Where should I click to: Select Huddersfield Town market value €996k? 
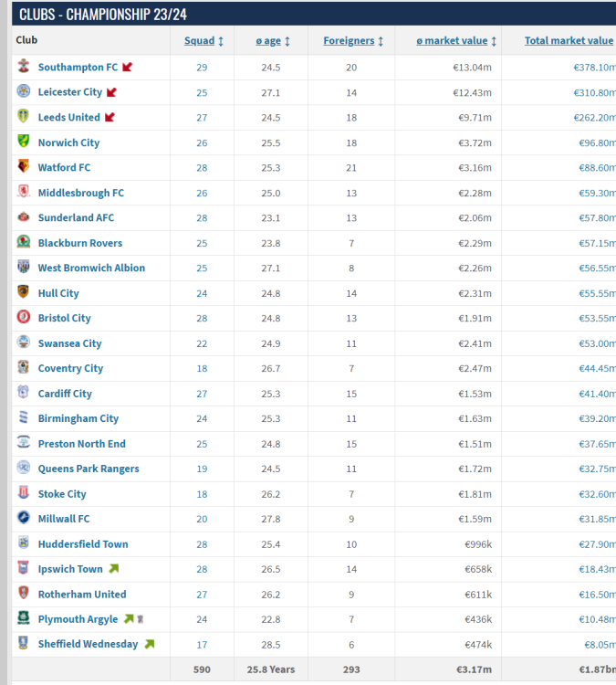[478, 544]
